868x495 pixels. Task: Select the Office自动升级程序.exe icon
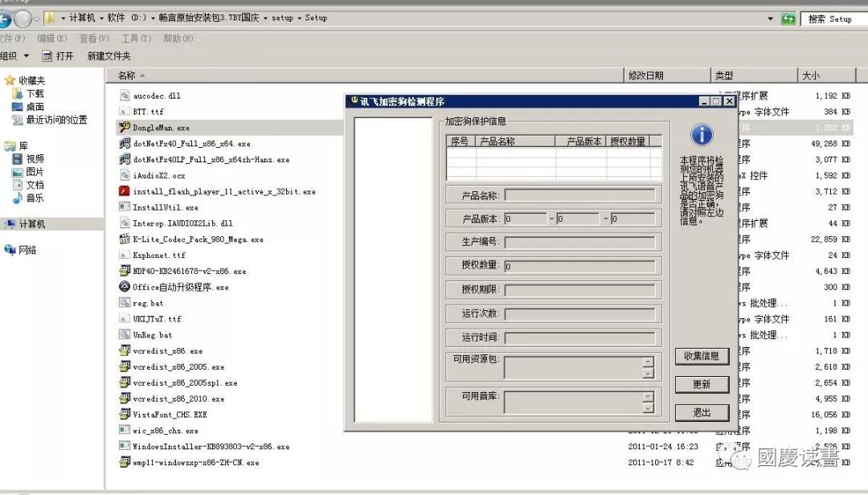tap(125, 287)
